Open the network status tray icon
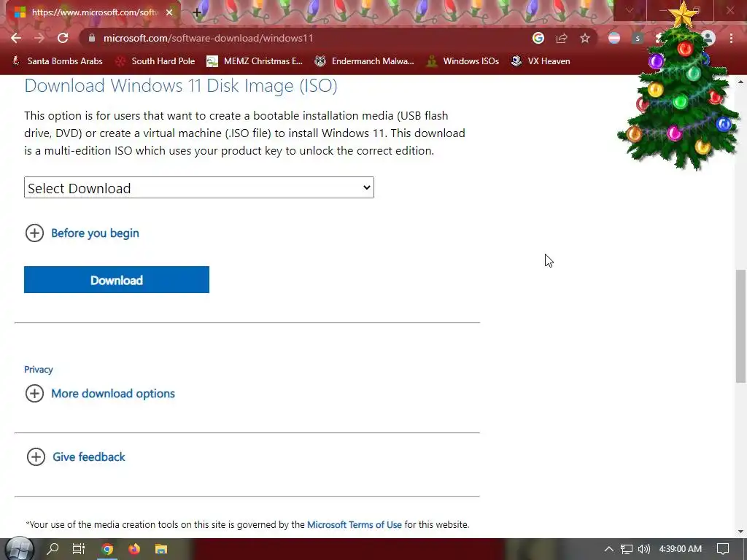This screenshot has height=560, width=747. (x=627, y=549)
